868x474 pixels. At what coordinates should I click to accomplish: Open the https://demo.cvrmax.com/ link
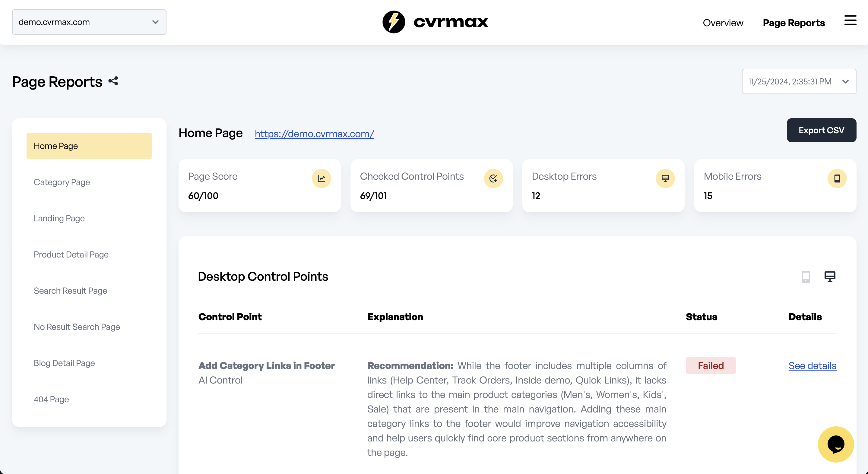[x=314, y=133]
